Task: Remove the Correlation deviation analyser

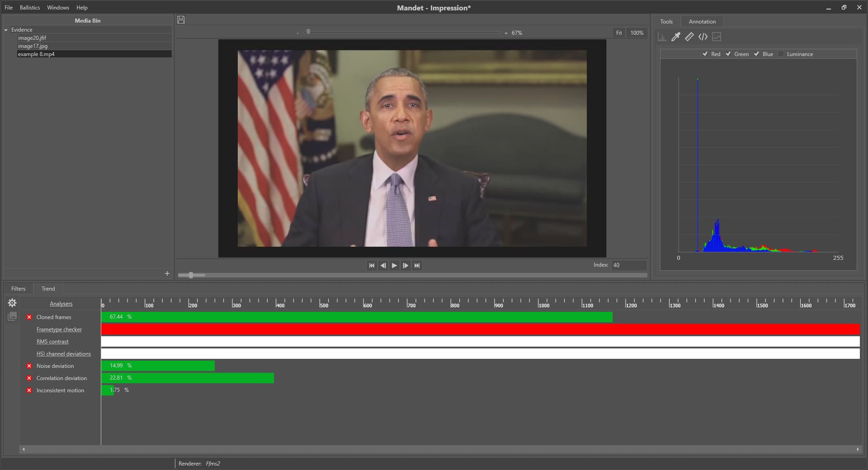Action: [x=29, y=378]
